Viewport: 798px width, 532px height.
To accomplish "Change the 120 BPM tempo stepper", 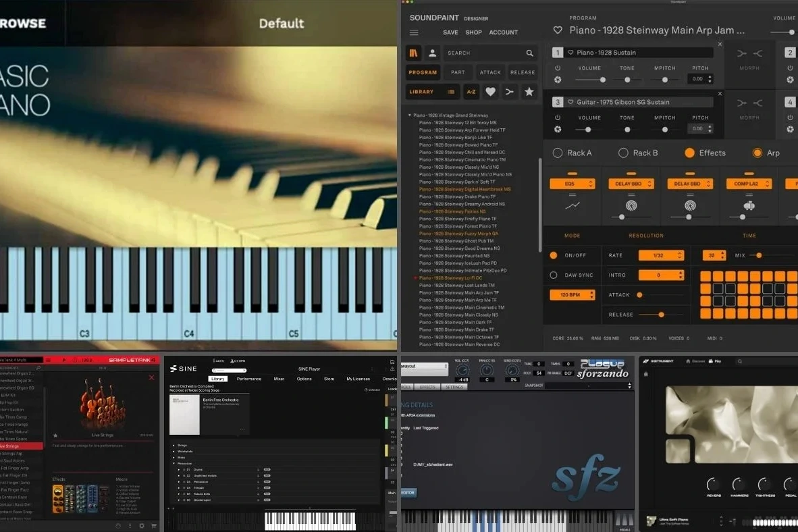I will point(591,295).
